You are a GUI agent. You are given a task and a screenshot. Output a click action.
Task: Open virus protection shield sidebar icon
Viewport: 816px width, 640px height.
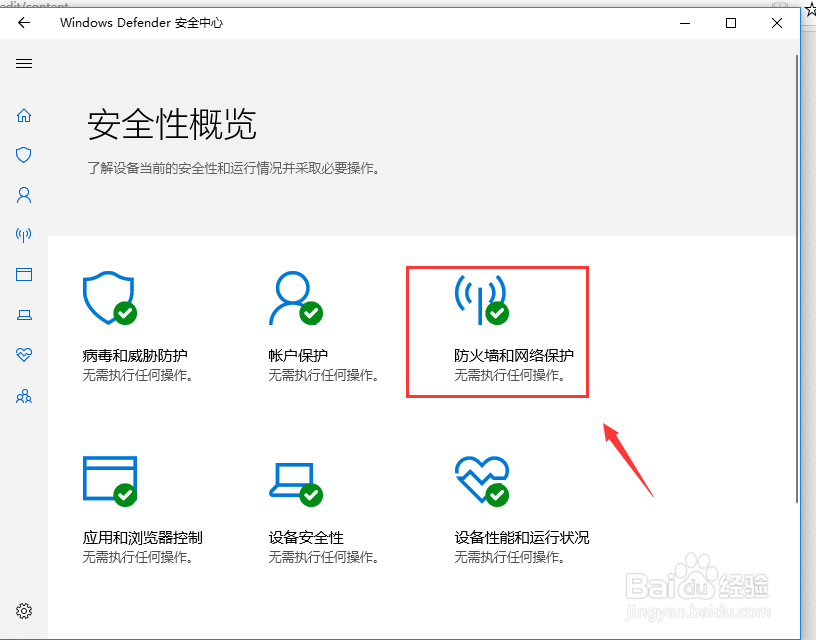(23, 155)
